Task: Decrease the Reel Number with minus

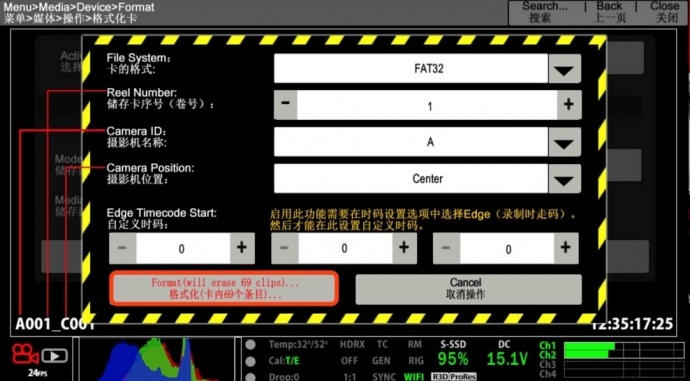Action: point(286,105)
